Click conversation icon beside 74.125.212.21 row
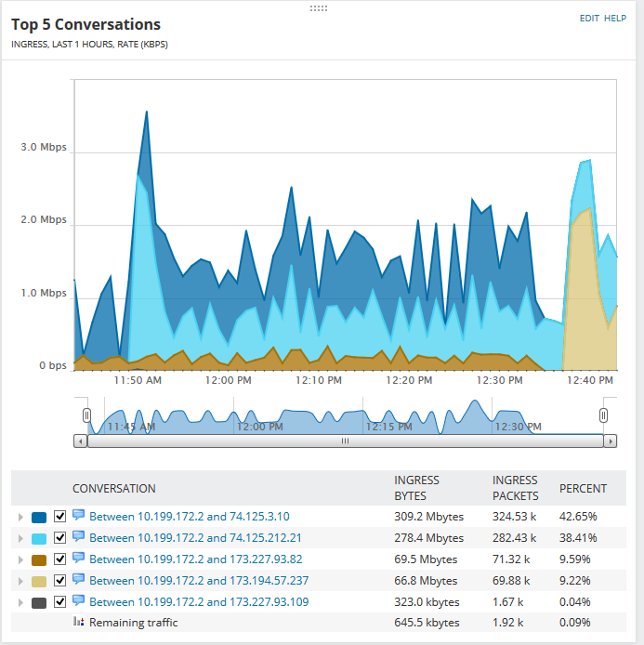 [x=79, y=537]
